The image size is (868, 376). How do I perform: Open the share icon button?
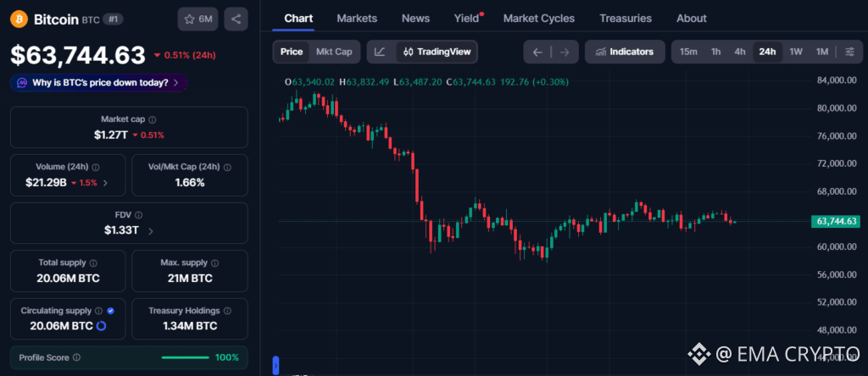pos(236,19)
